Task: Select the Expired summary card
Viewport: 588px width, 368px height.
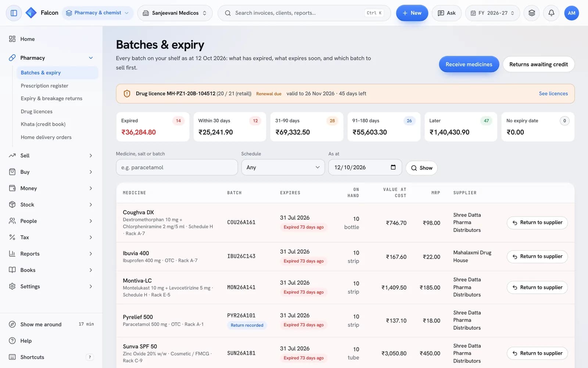Action: pyautogui.click(x=153, y=127)
